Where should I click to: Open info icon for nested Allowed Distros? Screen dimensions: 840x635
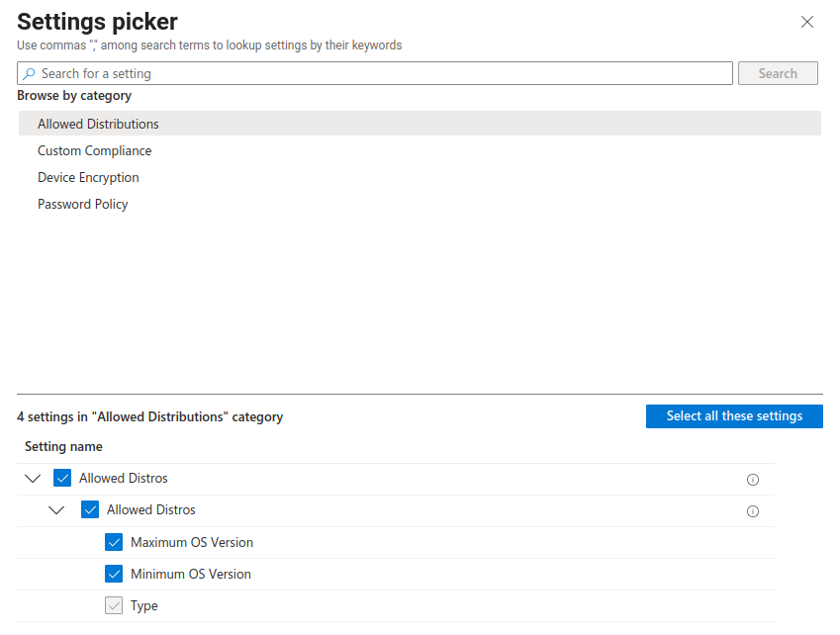pyautogui.click(x=752, y=511)
